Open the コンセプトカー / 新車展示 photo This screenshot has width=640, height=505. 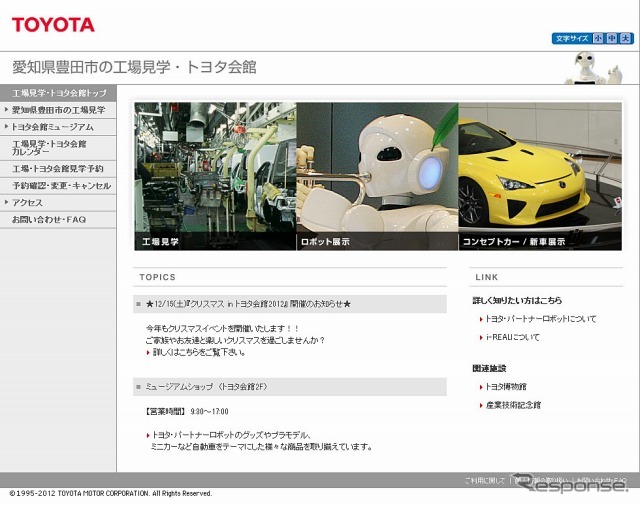[540, 176]
